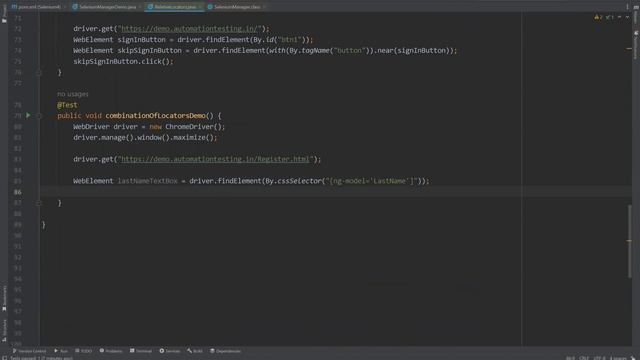Open the Version Control tool window
The image size is (640, 360).
(x=29, y=351)
